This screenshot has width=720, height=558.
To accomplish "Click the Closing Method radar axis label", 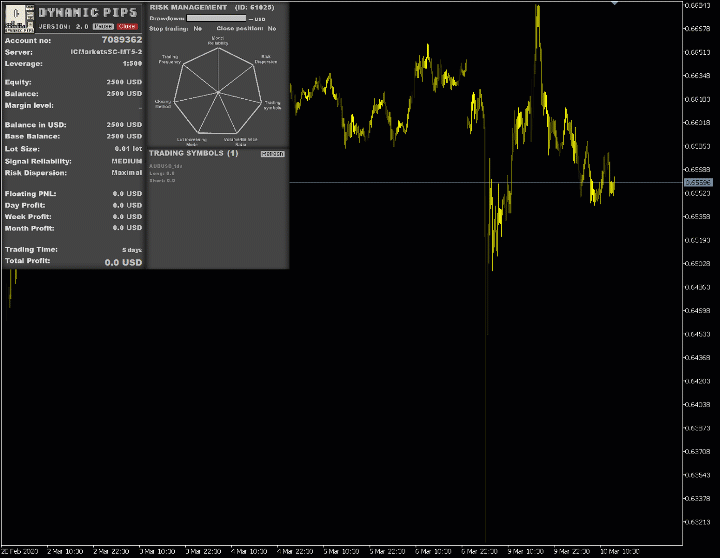I will click(x=163, y=104).
